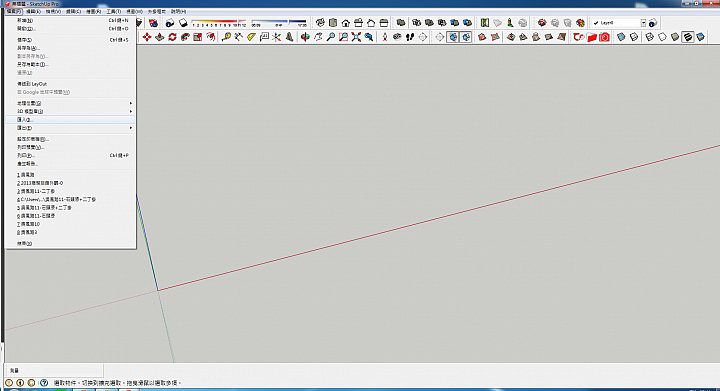Select the Follow Me tool icon
The width and height of the screenshot is (720, 391).
point(185,37)
